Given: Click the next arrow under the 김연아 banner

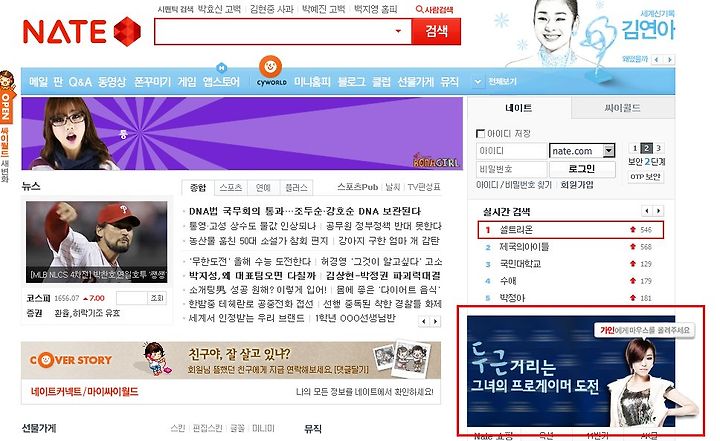Looking at the screenshot, I should tap(669, 60).
